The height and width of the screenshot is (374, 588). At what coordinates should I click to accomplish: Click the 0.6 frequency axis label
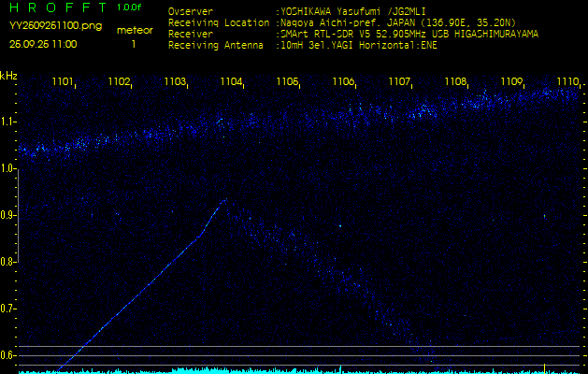[x=8, y=355]
